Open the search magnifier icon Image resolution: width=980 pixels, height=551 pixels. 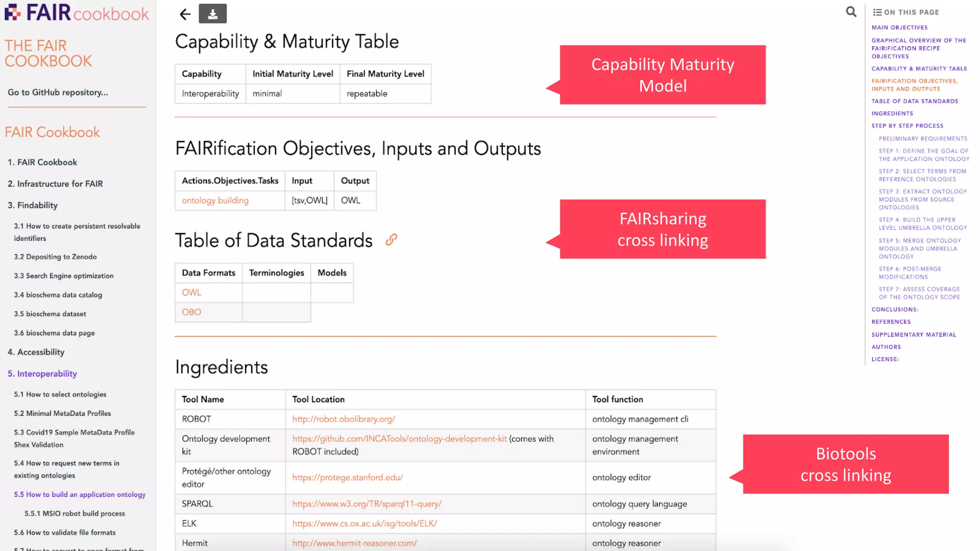851,11
